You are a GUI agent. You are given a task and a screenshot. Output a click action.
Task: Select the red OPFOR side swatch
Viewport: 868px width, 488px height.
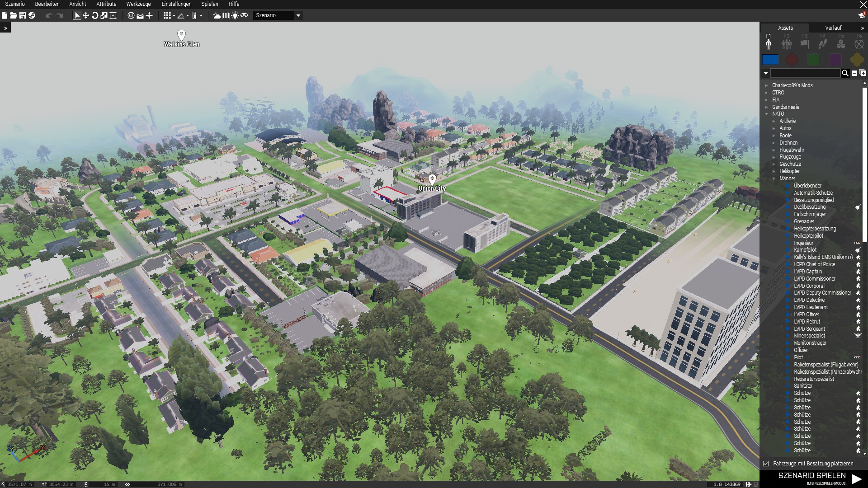pyautogui.click(x=792, y=60)
